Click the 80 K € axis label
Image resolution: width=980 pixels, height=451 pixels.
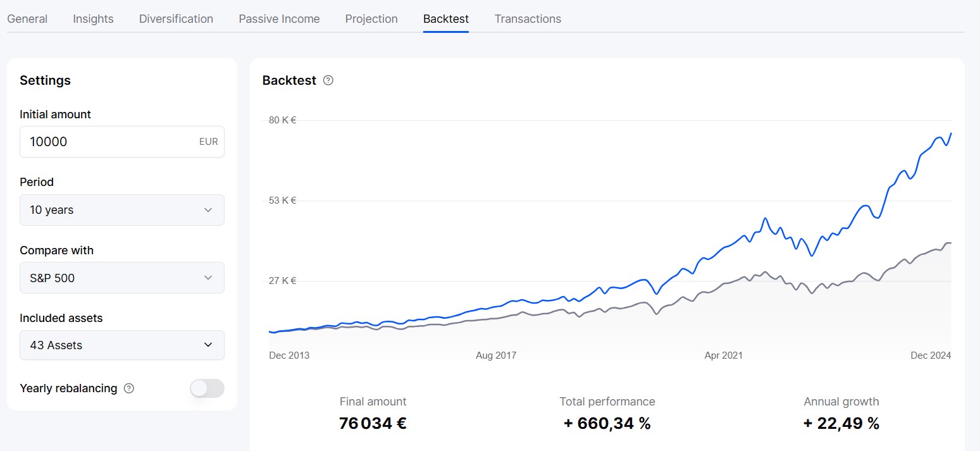tap(282, 120)
